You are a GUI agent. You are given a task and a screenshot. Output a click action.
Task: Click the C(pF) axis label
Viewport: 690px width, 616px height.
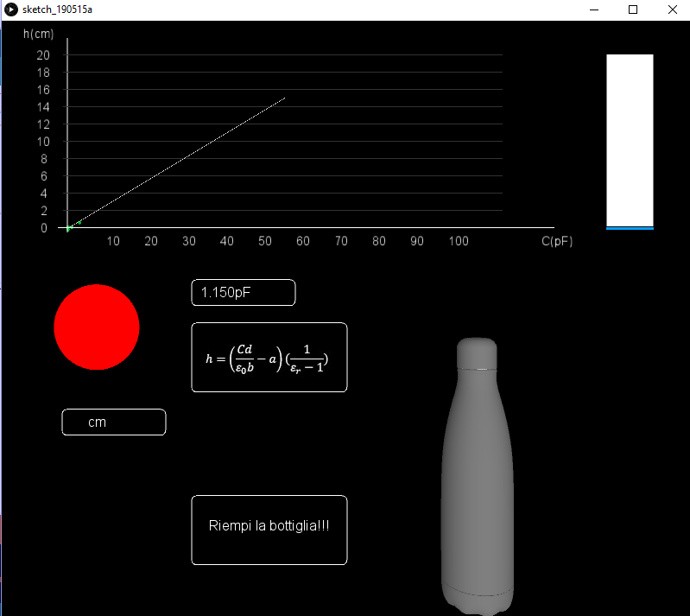point(557,241)
